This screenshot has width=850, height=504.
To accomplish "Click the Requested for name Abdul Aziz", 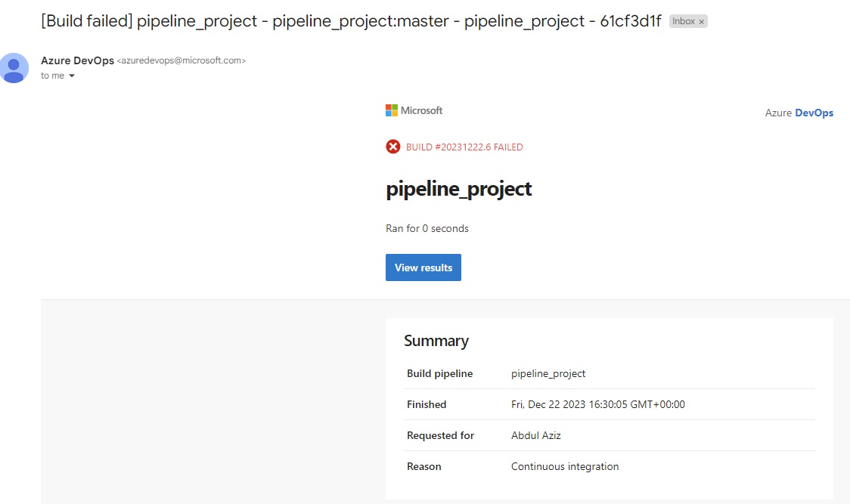I will [535, 436].
